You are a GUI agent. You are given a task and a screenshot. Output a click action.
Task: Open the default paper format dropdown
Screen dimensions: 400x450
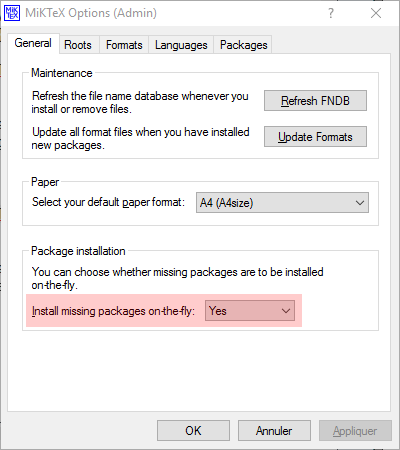click(282, 202)
